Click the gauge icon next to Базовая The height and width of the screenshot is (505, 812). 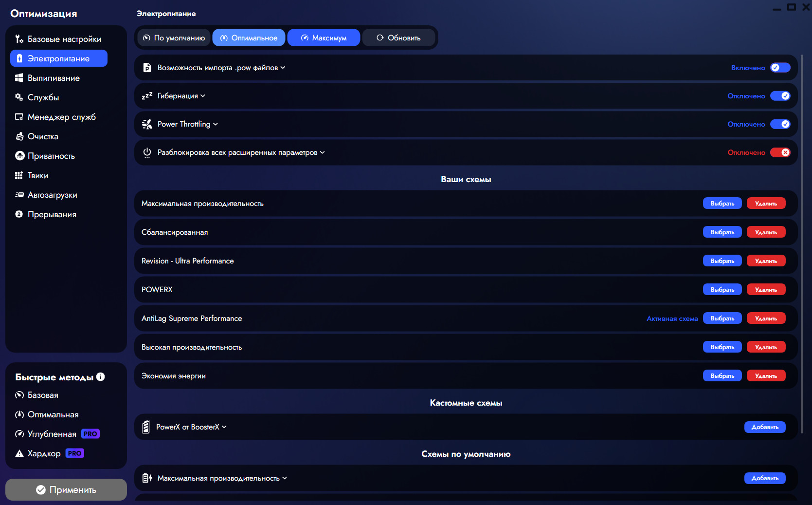coord(19,395)
